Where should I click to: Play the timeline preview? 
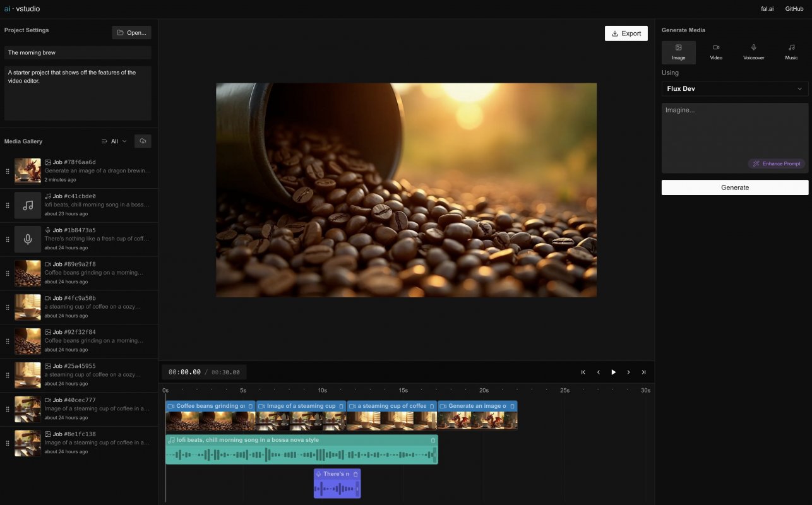pyautogui.click(x=613, y=372)
